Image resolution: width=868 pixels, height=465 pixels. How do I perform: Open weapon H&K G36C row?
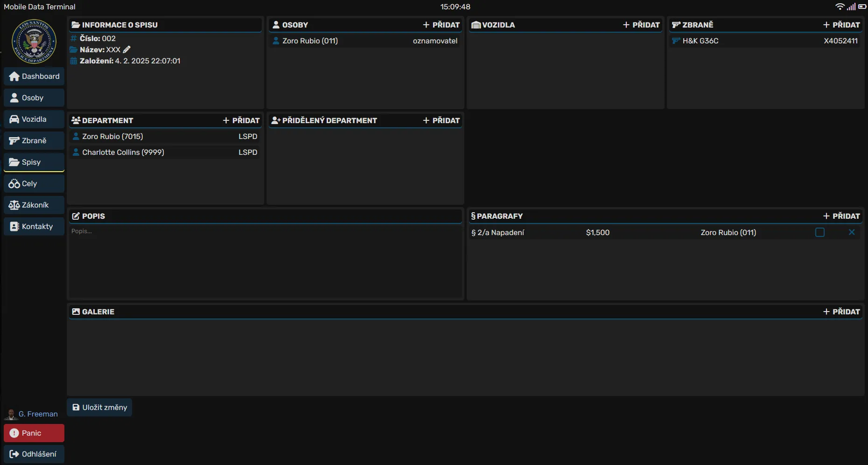coord(766,41)
